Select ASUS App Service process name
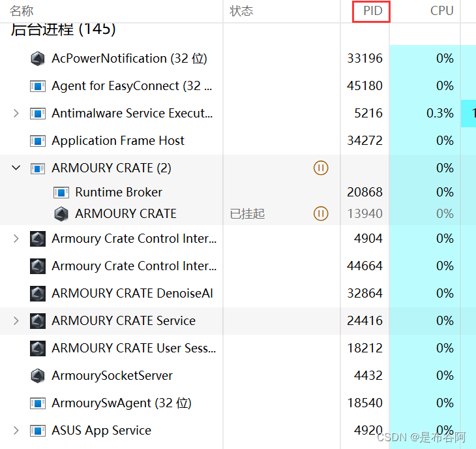Screen dimensions: 476x449 pos(101,431)
